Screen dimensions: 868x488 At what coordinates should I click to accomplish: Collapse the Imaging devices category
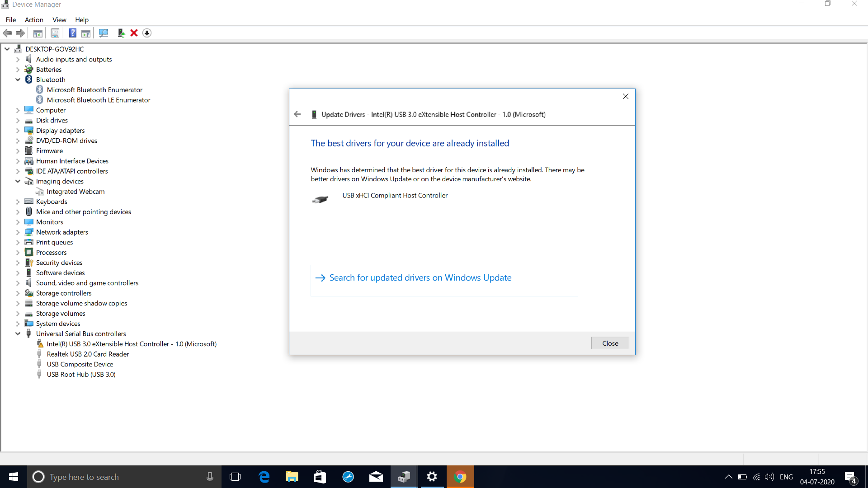[18, 181]
